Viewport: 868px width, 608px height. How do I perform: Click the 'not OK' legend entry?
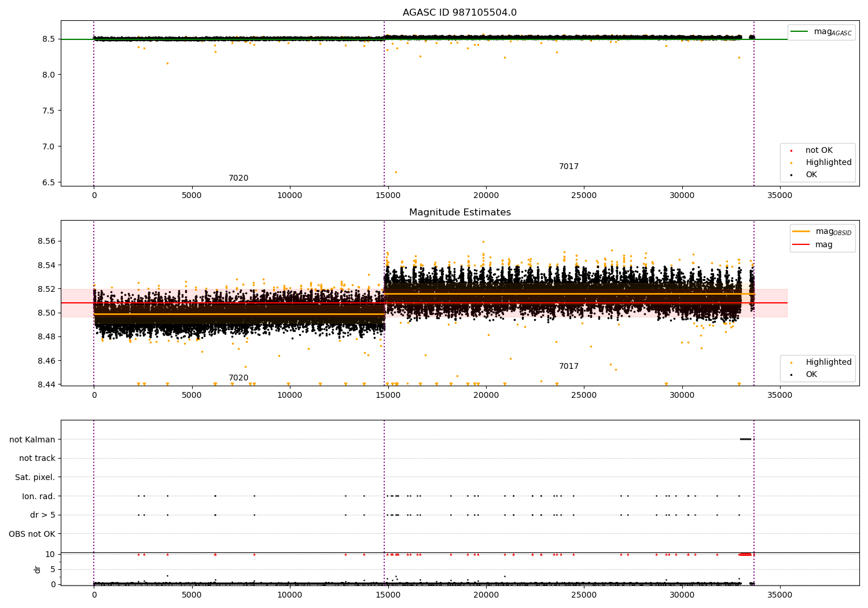pyautogui.click(x=819, y=151)
